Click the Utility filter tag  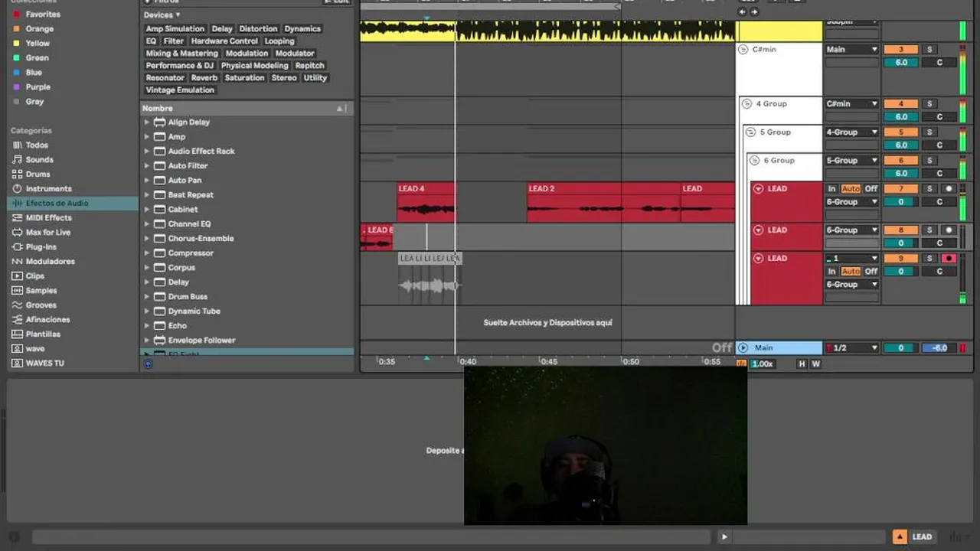315,78
